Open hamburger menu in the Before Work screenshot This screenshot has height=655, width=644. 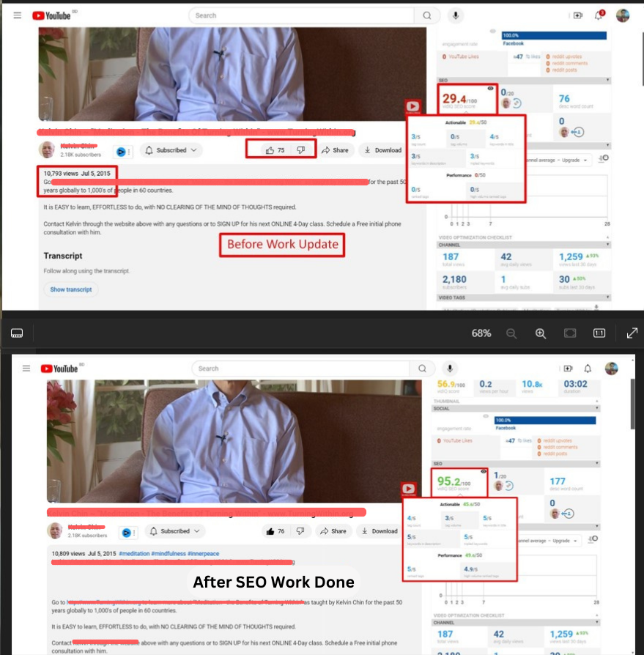[17, 15]
